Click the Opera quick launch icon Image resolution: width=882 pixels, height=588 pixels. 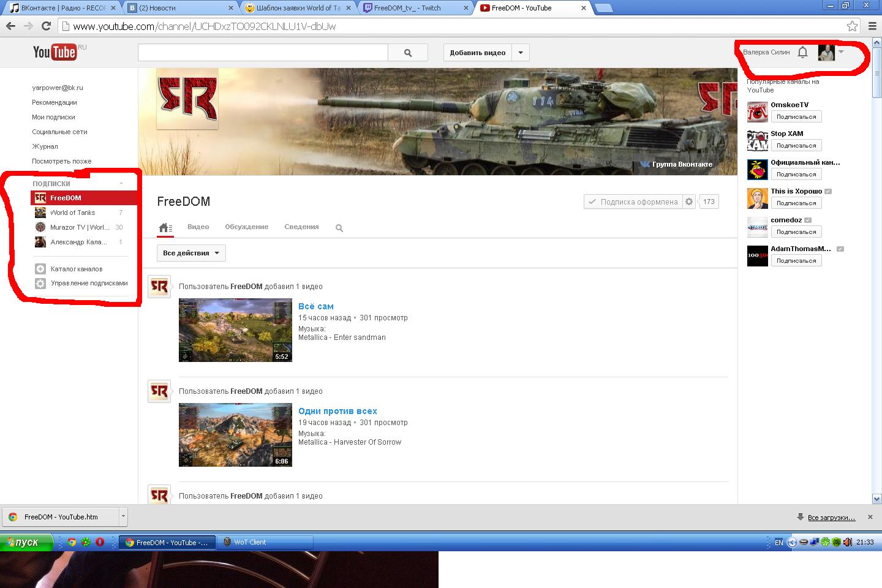pyautogui.click(x=100, y=542)
